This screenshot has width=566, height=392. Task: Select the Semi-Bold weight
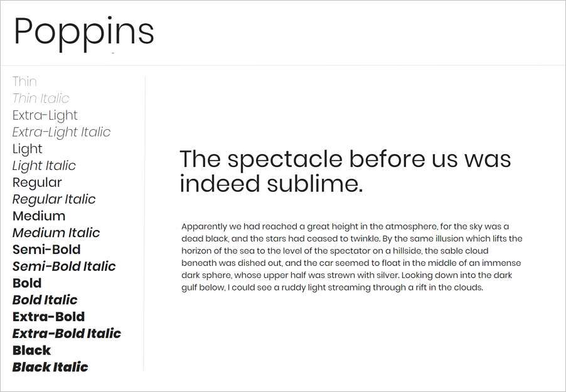coord(46,250)
